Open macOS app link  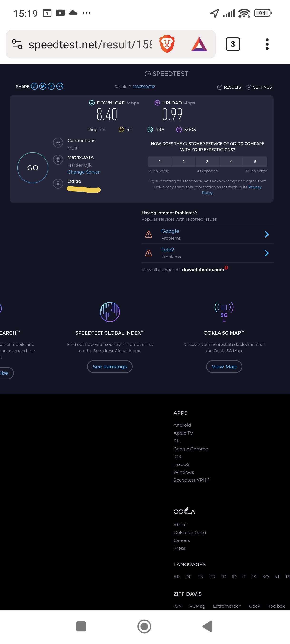click(181, 464)
